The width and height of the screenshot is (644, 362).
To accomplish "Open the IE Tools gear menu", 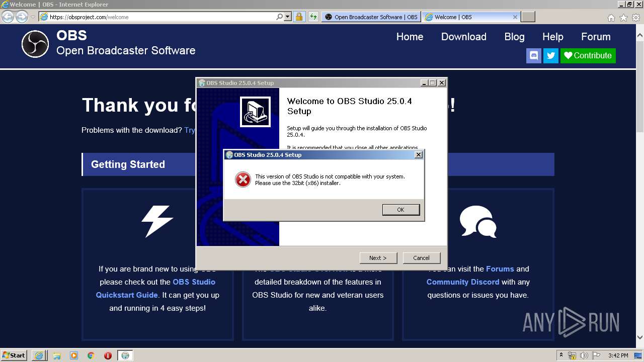I will [x=636, y=18].
